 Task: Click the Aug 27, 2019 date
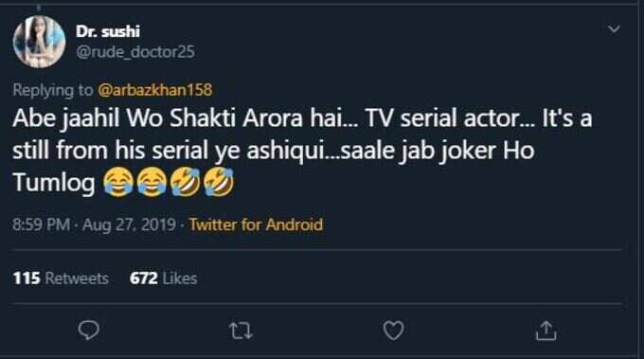click(129, 225)
